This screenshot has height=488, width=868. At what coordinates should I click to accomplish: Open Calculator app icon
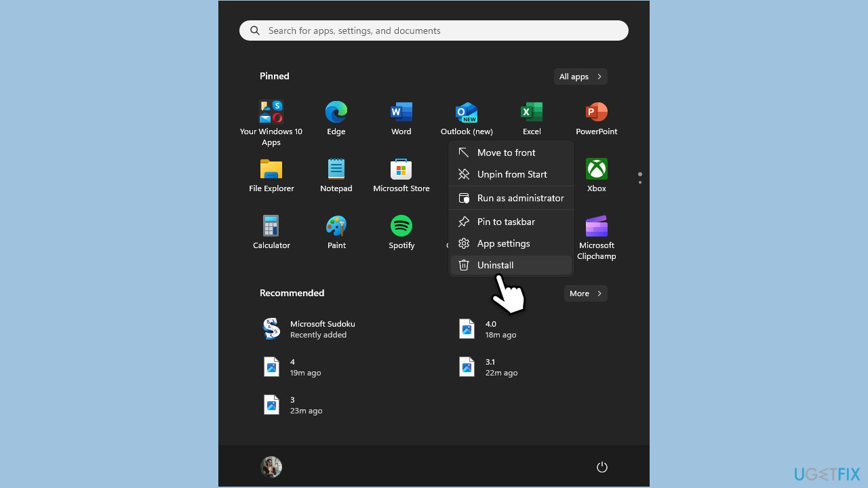point(271,226)
